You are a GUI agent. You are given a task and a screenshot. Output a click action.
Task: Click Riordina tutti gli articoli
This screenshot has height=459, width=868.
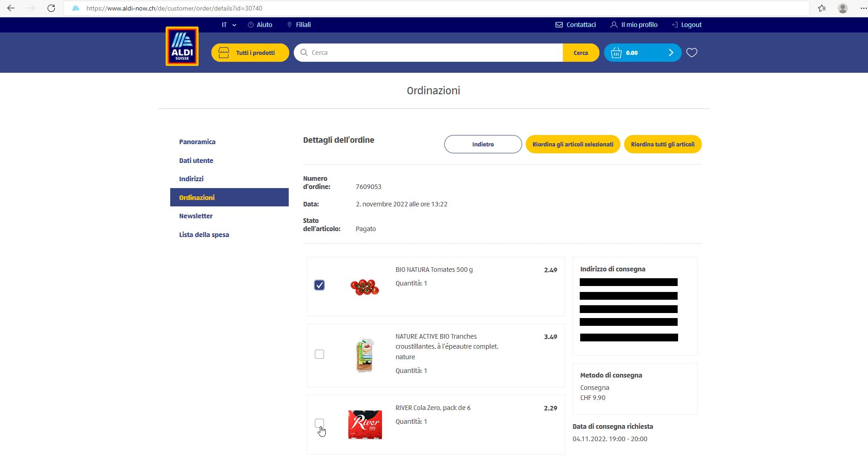(663, 144)
